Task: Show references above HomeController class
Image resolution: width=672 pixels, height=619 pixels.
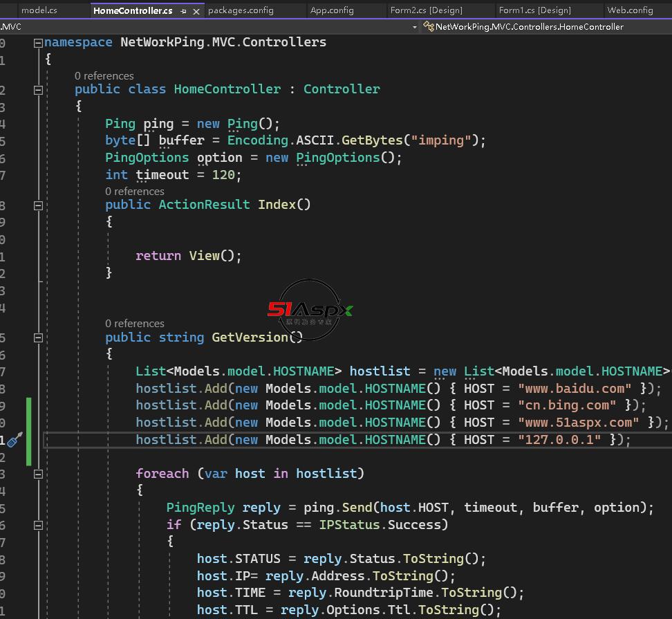Action: coord(104,76)
